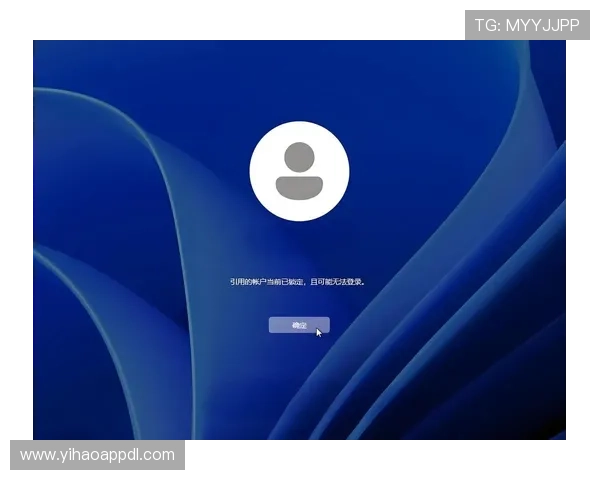
Task: Click the round user avatar icon
Action: 299,171
